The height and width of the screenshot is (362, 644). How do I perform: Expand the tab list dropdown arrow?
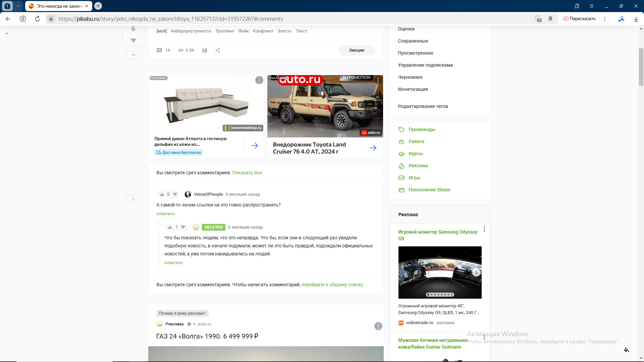(18, 6)
